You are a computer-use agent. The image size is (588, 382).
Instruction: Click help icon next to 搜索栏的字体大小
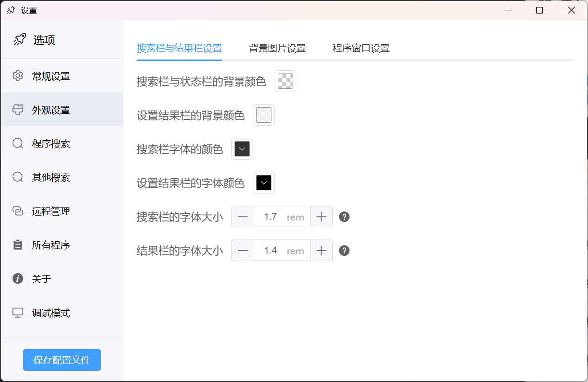[344, 217]
